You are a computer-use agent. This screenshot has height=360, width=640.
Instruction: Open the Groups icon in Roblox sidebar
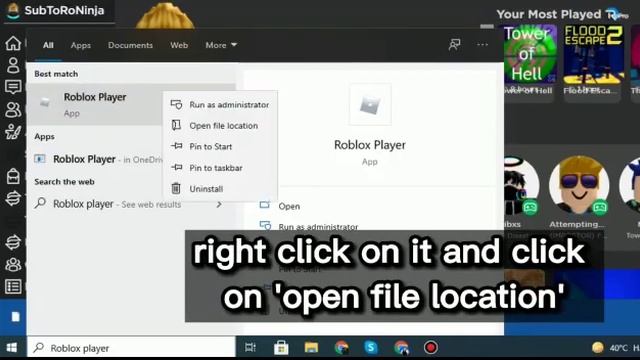click(x=13, y=264)
